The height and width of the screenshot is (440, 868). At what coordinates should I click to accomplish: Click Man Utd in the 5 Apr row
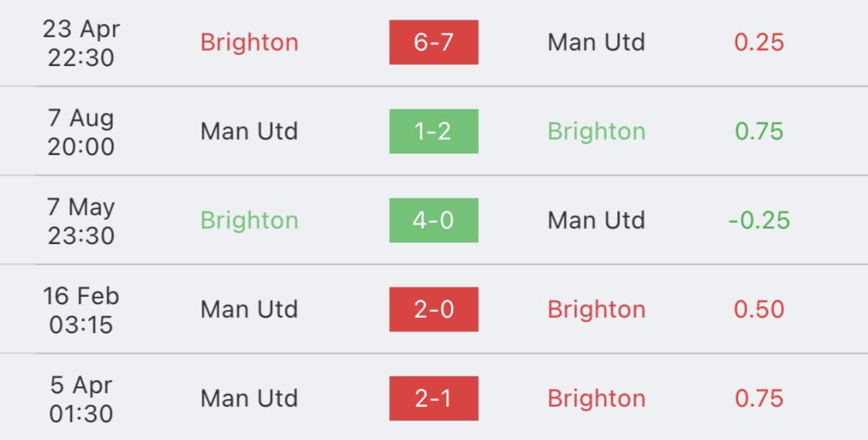tap(249, 399)
